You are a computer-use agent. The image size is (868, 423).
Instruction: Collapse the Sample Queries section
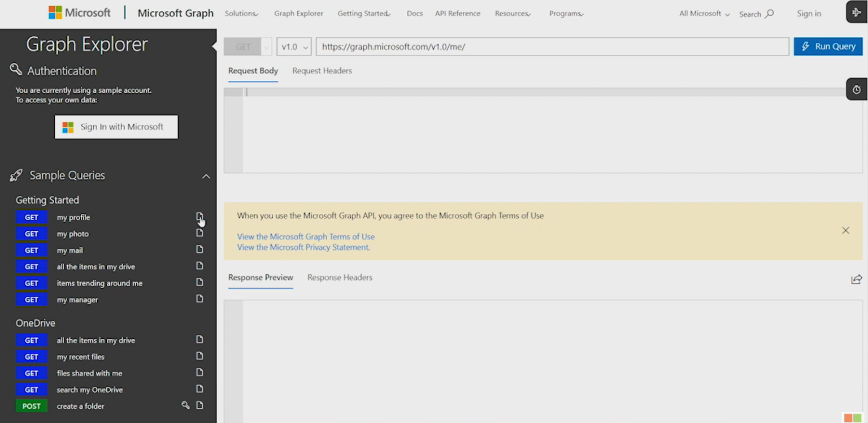[x=206, y=176]
